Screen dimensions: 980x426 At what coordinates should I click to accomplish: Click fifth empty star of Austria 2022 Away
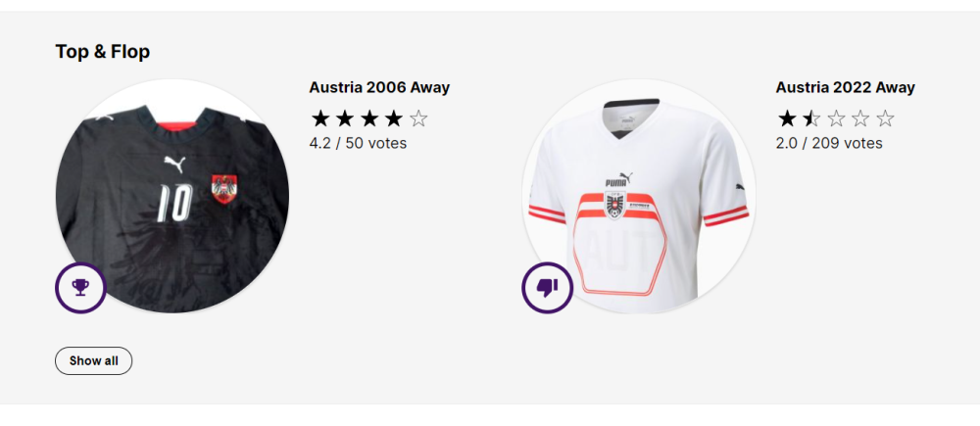885,119
